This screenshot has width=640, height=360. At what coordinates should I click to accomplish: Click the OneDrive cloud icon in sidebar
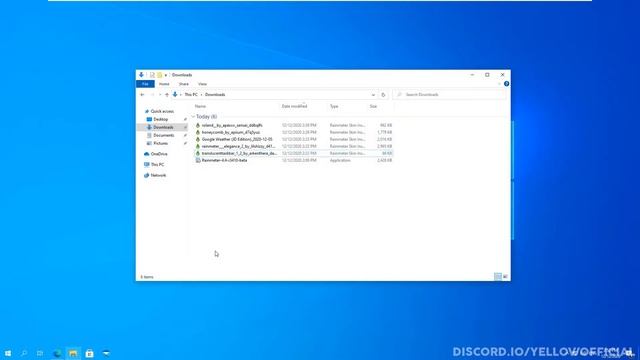tap(147, 154)
